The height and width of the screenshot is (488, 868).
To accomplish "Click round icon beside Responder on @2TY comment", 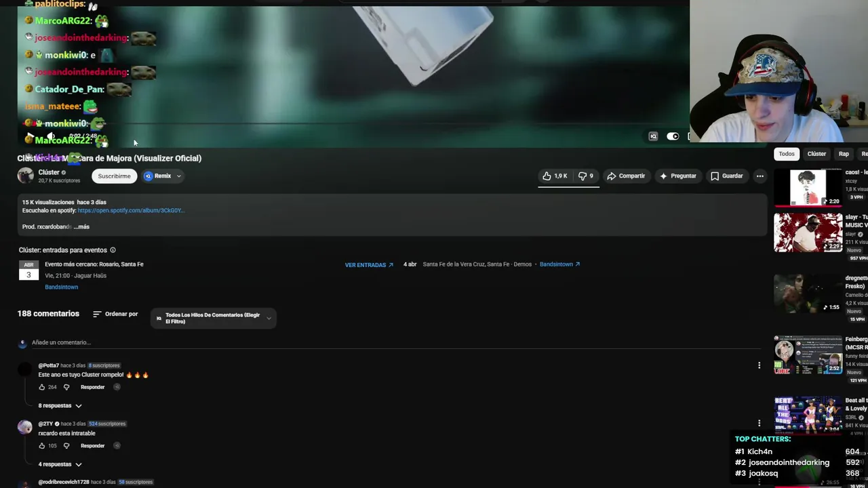I will (x=117, y=446).
